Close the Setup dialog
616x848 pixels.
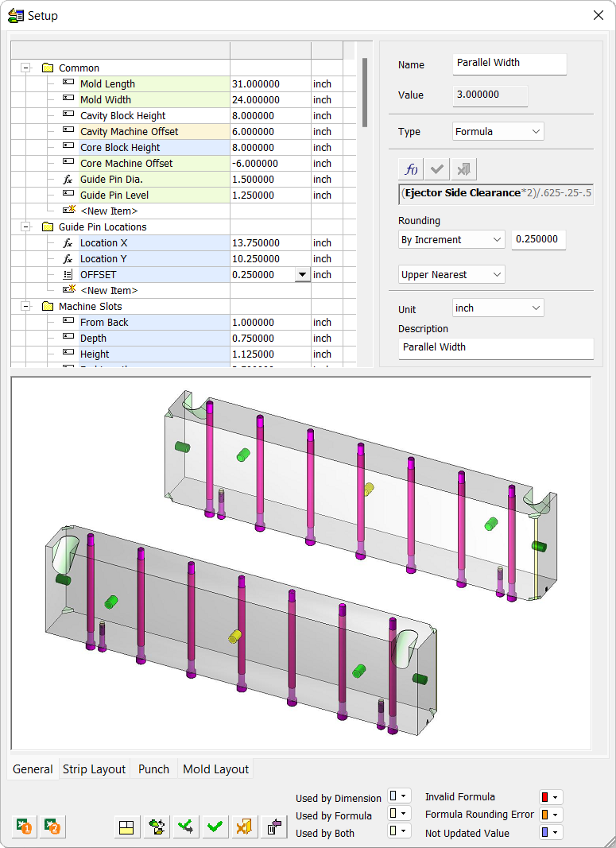(599, 15)
